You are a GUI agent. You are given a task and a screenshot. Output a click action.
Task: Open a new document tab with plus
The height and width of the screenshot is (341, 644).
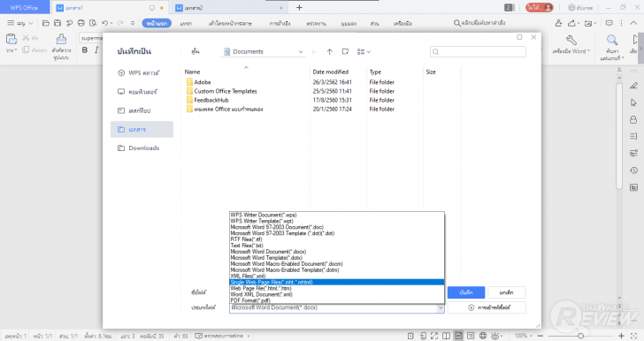(x=299, y=7)
